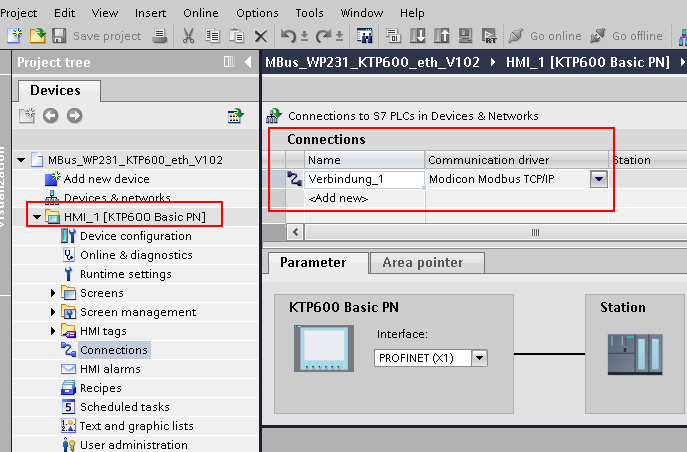Undo the last action
687x452 pixels.
(288, 36)
